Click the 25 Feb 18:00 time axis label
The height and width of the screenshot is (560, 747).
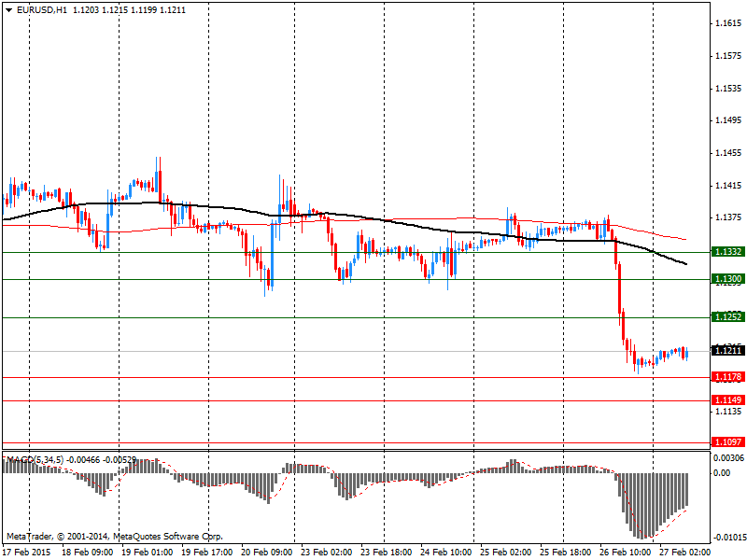coord(566,552)
